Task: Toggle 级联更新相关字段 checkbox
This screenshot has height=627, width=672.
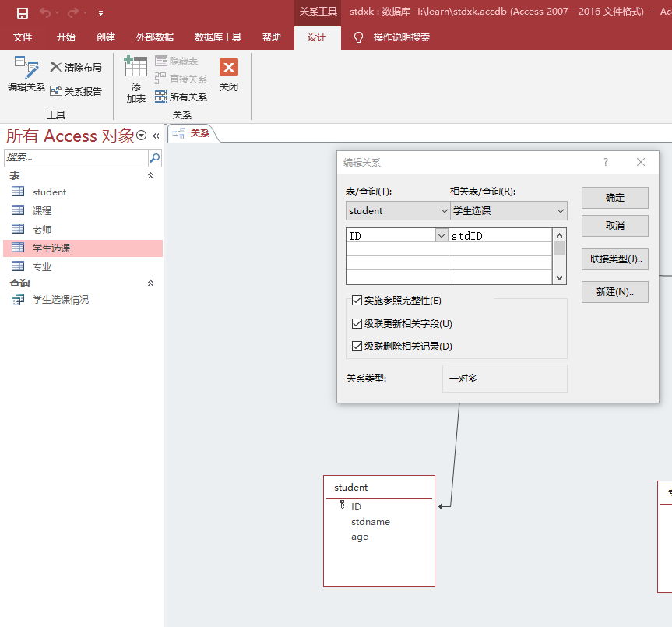Action: 357,323
